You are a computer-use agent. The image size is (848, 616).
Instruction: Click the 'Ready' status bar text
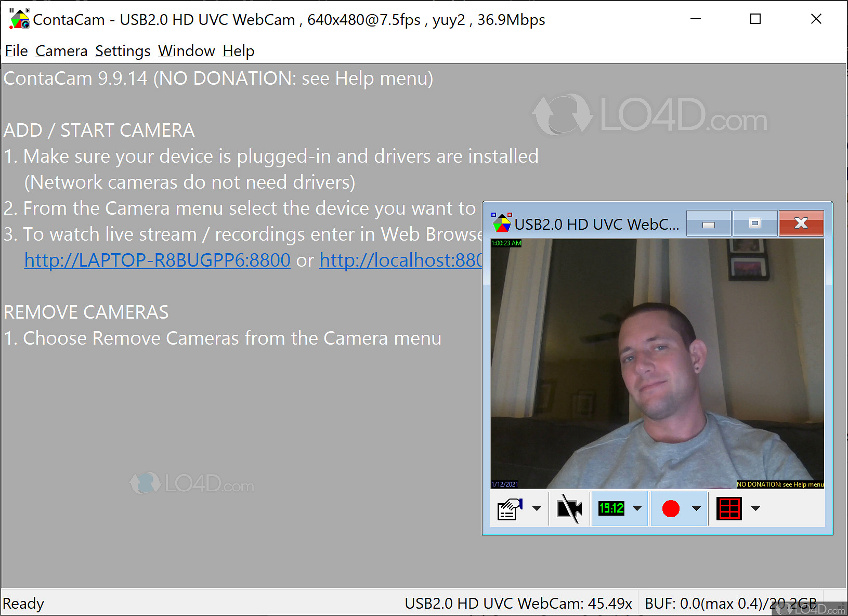23,604
